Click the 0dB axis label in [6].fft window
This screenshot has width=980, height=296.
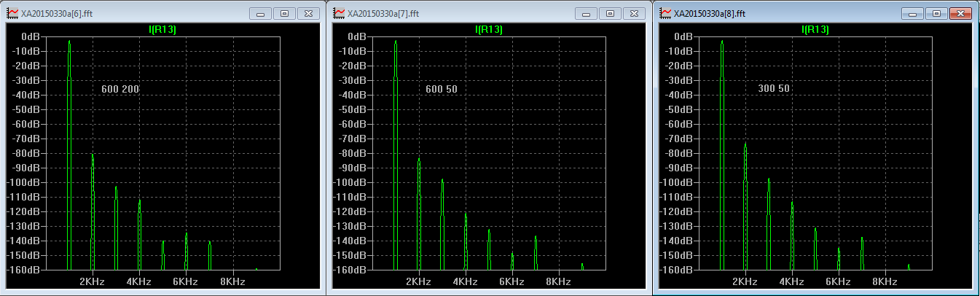coord(32,36)
